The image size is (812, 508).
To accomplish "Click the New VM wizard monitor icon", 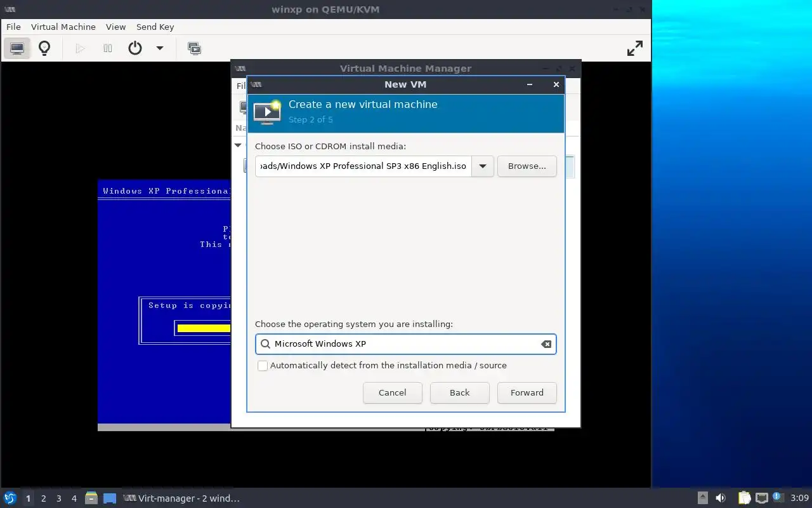I will click(x=267, y=112).
